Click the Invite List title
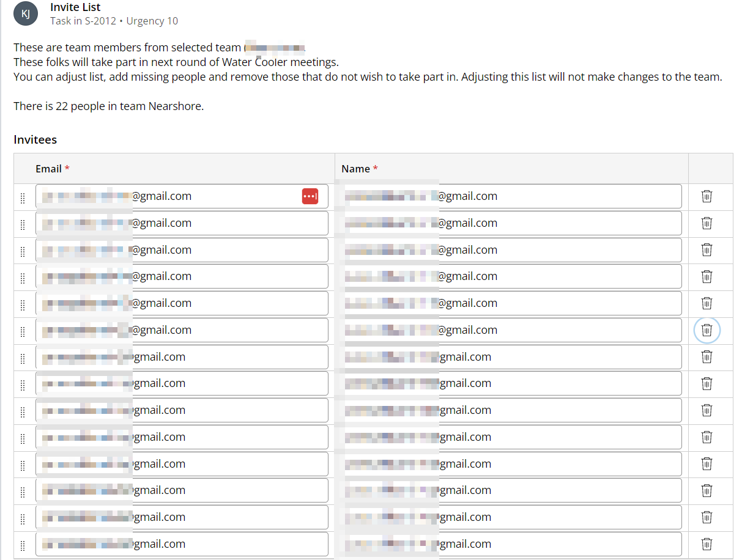The height and width of the screenshot is (560, 742). coord(75,7)
